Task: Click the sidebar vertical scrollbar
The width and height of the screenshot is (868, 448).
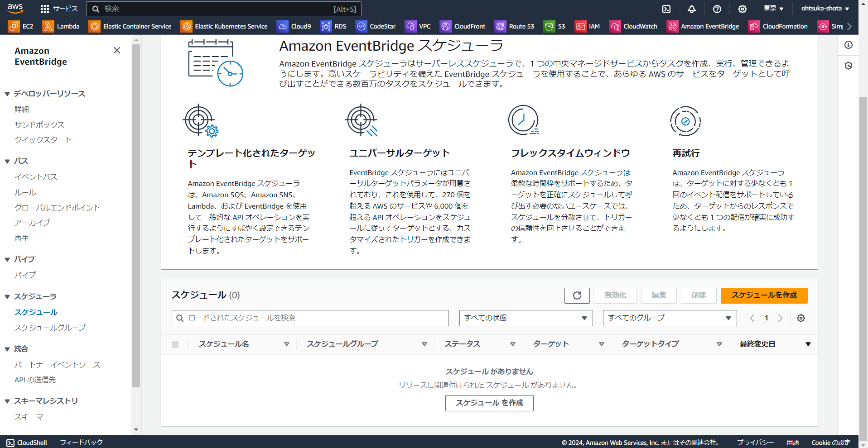Action: [x=136, y=216]
